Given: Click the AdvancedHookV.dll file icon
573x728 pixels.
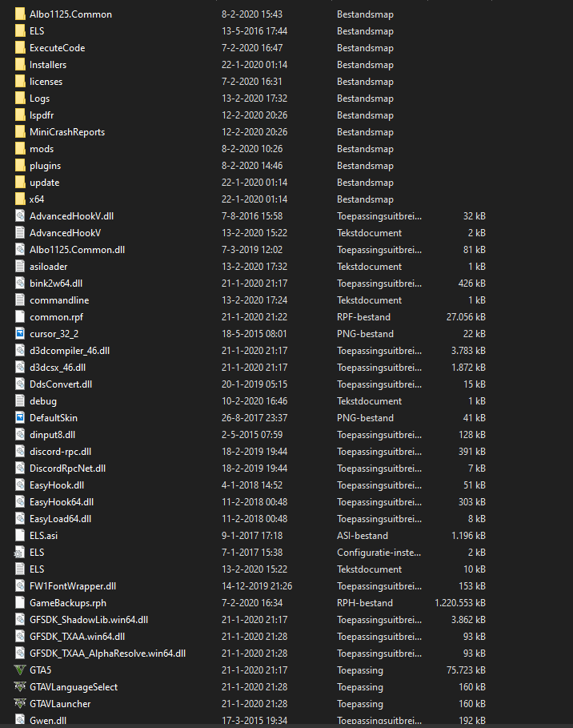Looking at the screenshot, I should (x=20, y=216).
